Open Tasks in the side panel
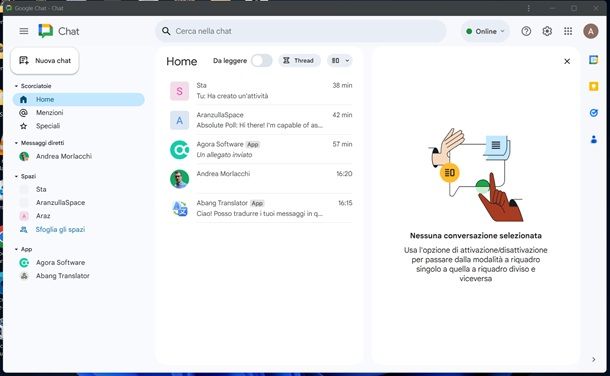 click(593, 113)
